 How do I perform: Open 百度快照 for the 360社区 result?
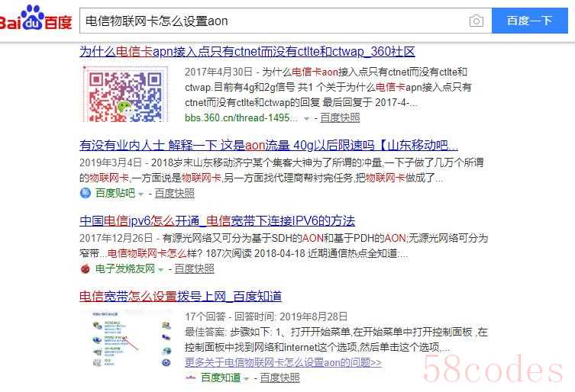[340, 118]
